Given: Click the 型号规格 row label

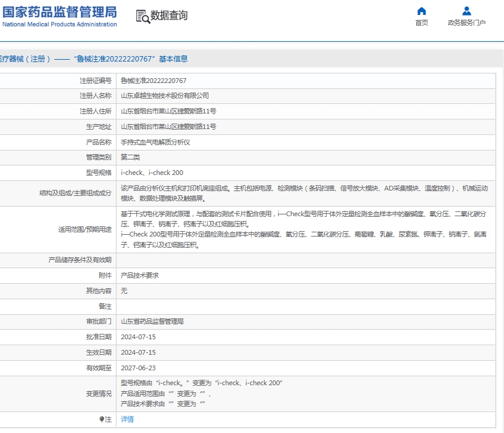Looking at the screenshot, I should coord(99,173).
